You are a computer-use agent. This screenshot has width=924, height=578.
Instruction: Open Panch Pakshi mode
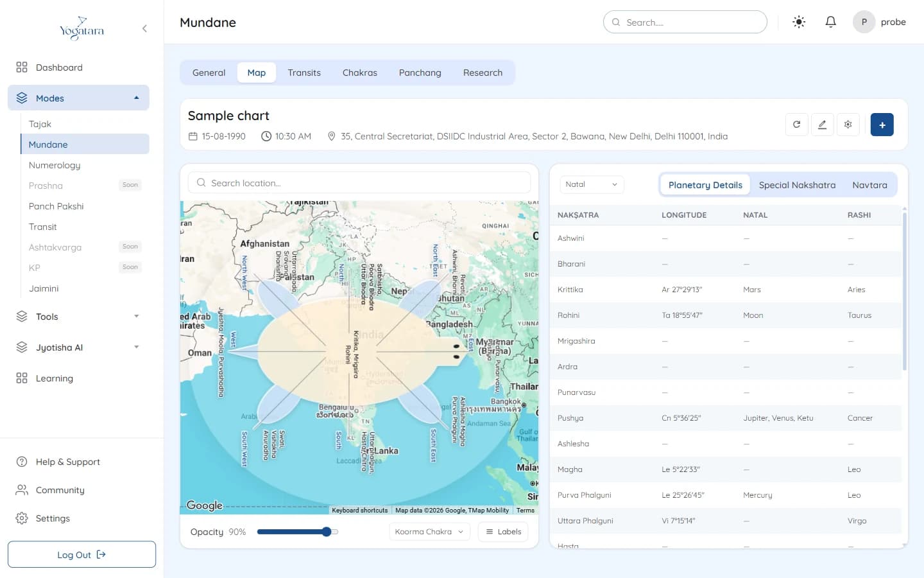click(x=56, y=206)
